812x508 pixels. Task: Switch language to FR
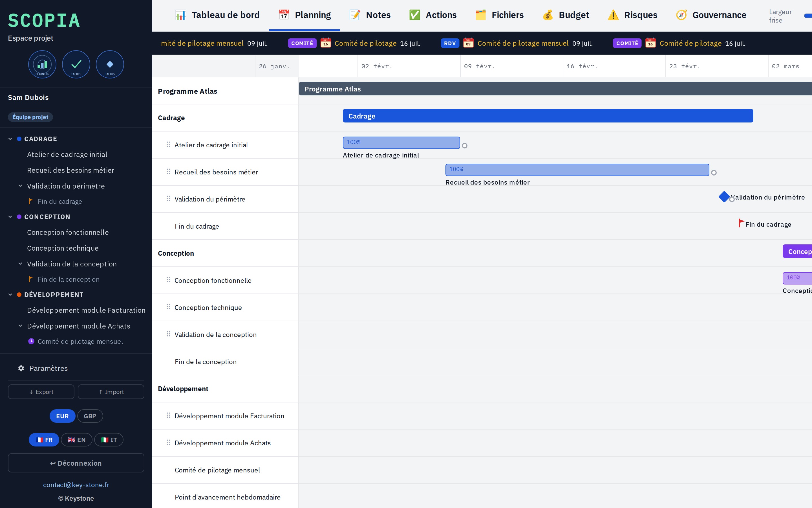click(44, 440)
